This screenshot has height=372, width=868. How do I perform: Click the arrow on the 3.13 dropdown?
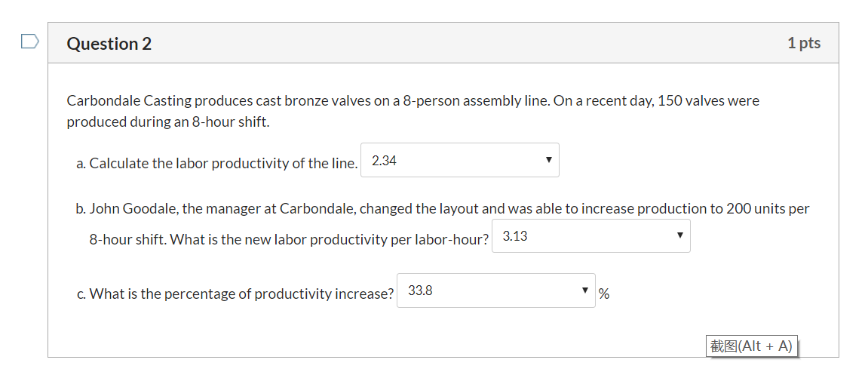click(x=679, y=235)
